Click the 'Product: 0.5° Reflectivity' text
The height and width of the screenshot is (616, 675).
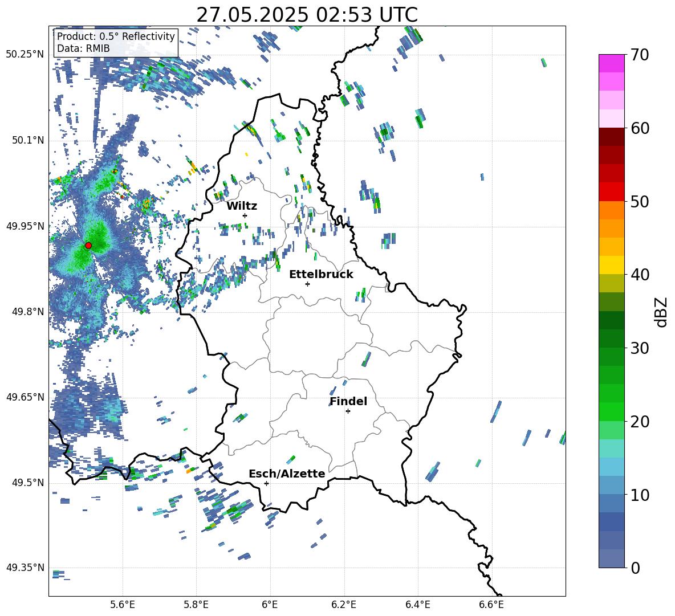116,36
